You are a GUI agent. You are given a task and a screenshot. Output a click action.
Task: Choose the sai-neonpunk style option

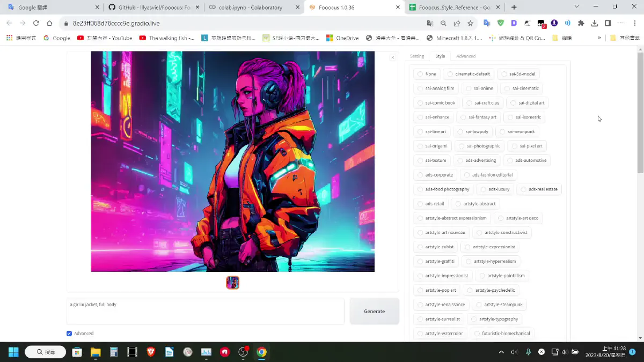coord(517,131)
